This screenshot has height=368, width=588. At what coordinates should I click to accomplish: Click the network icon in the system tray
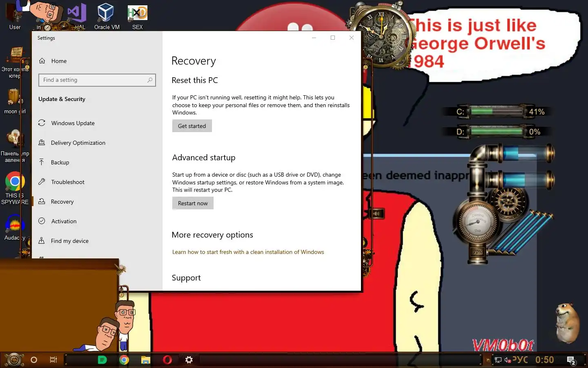pos(498,360)
